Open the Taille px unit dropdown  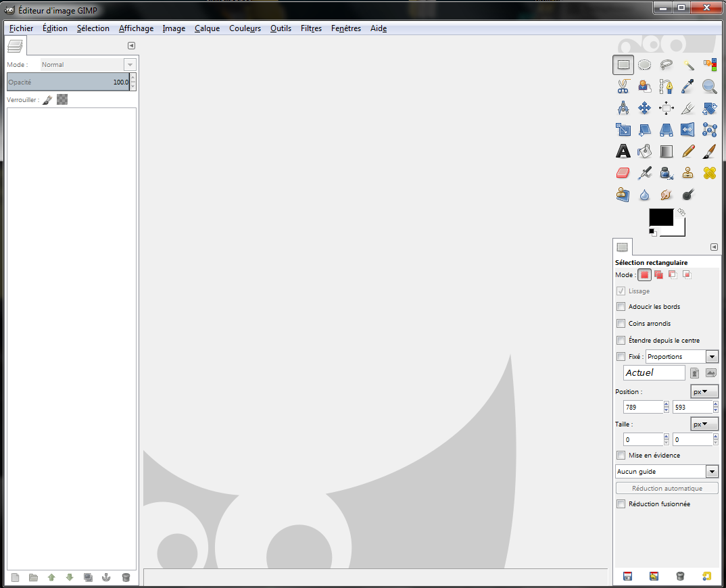pyautogui.click(x=704, y=424)
